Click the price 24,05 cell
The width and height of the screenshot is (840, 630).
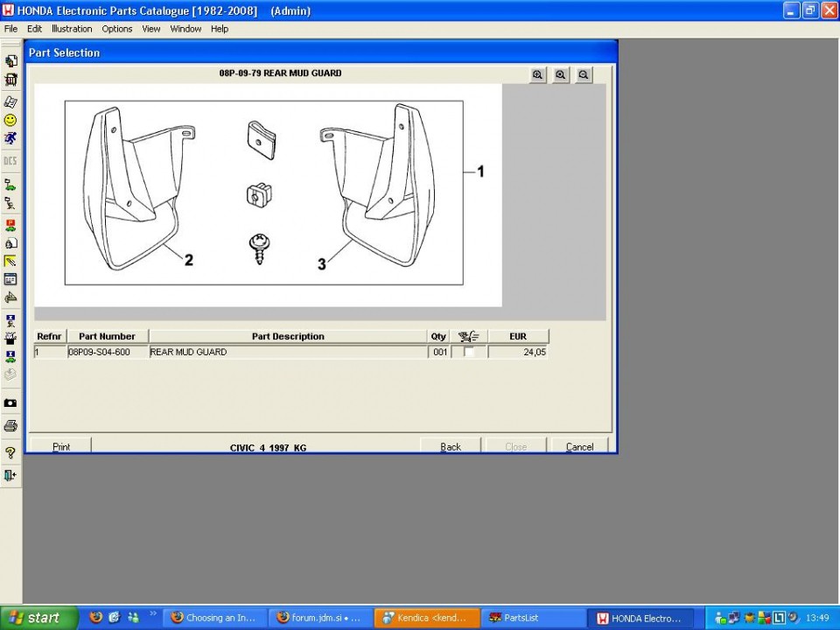pos(518,352)
